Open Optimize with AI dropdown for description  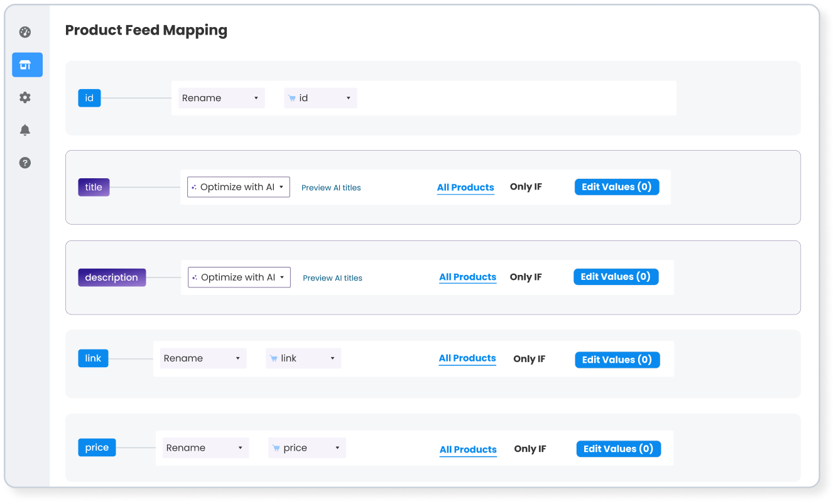pos(239,277)
